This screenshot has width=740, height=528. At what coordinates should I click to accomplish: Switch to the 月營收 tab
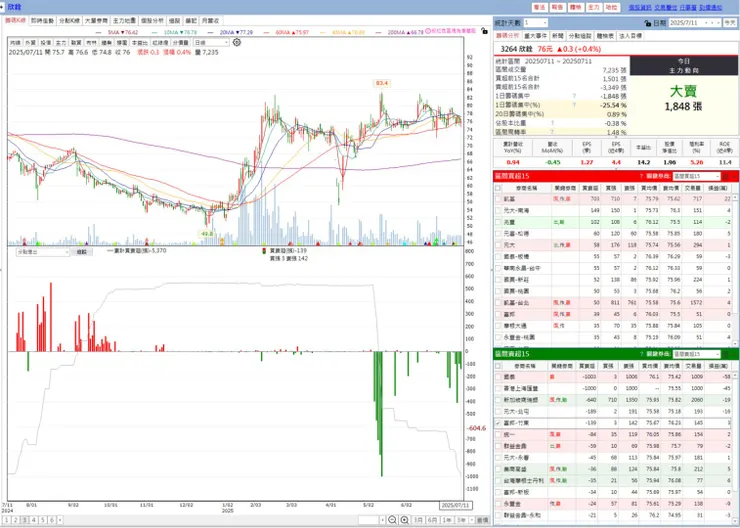point(210,21)
